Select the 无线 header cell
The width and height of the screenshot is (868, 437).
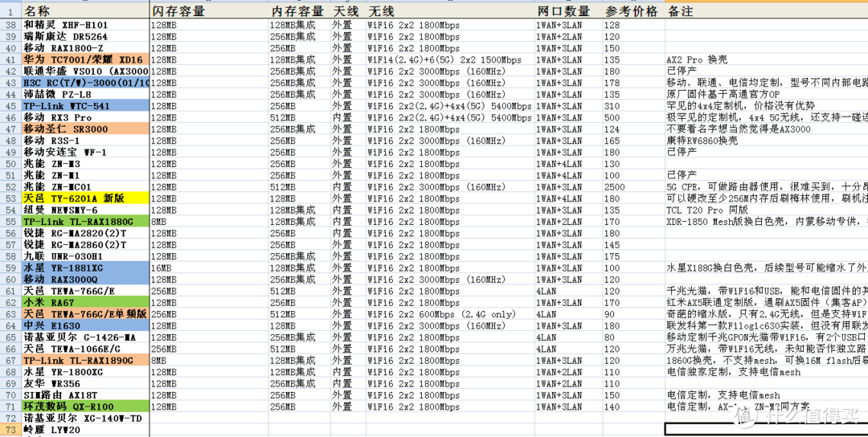tap(450, 11)
